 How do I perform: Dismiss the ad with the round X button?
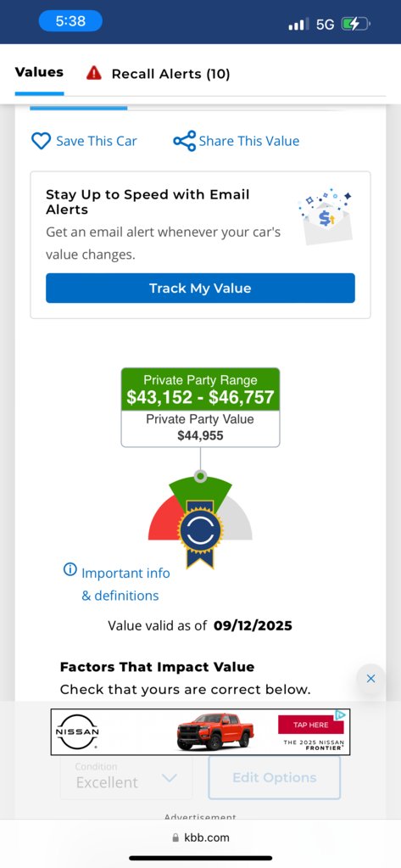coord(370,679)
